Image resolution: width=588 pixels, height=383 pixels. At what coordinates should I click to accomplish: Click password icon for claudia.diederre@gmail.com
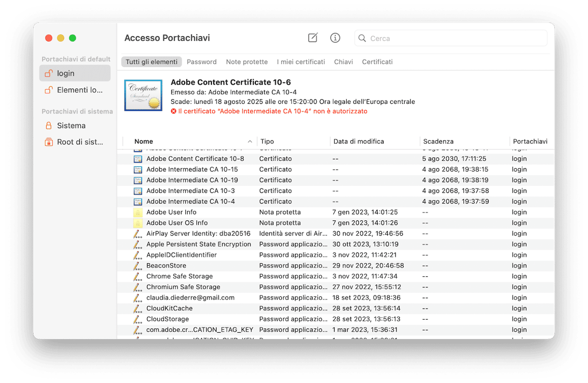(138, 298)
